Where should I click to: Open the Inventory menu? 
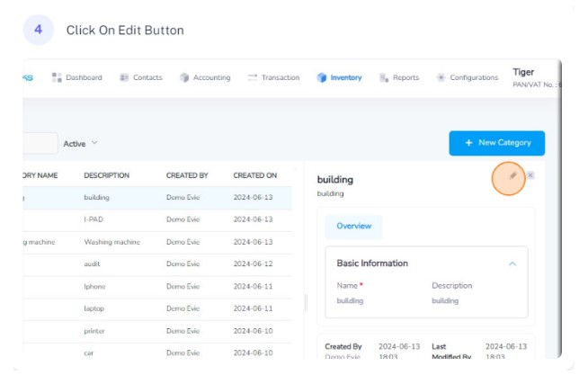point(339,77)
